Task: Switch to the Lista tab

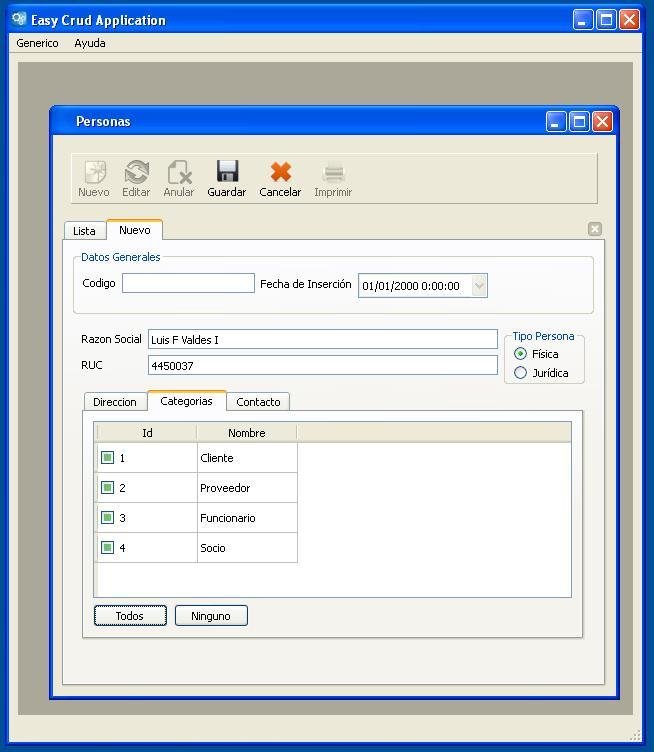Action: pyautogui.click(x=84, y=231)
